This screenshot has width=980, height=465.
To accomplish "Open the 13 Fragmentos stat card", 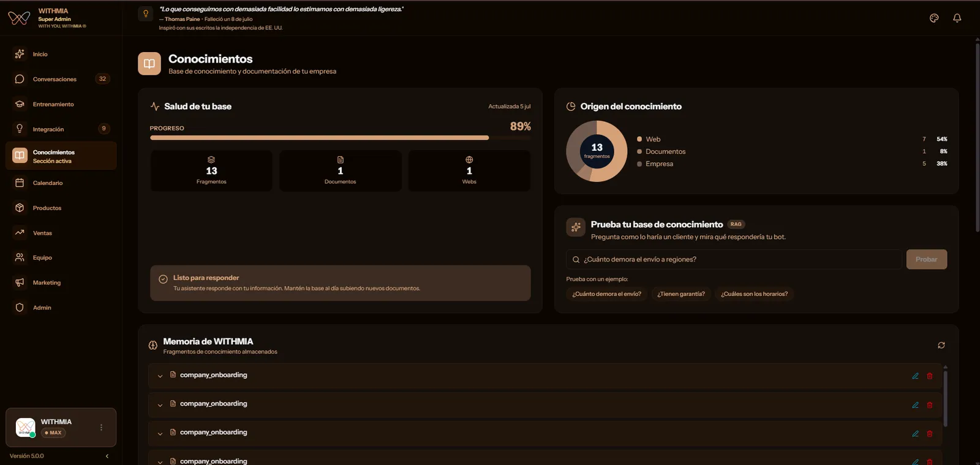I will coord(211,171).
